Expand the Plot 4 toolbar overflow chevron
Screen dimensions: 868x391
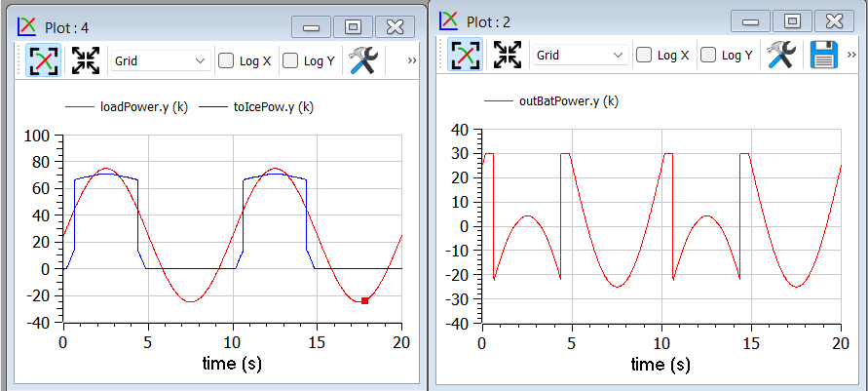pos(412,60)
